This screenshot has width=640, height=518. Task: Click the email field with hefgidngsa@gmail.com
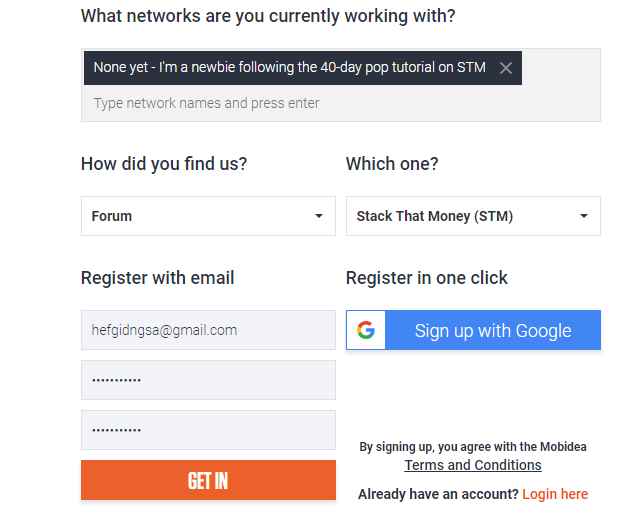(208, 330)
